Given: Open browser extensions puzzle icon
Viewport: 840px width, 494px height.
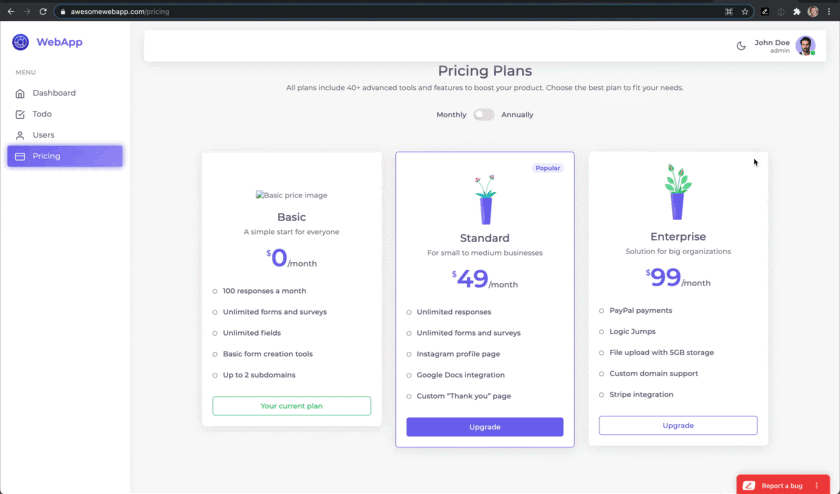Looking at the screenshot, I should coord(797,11).
